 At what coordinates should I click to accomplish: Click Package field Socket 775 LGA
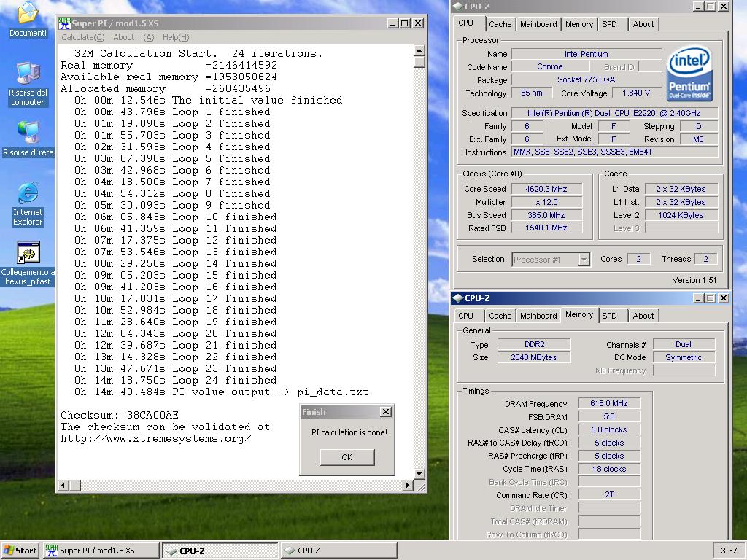[x=587, y=79]
